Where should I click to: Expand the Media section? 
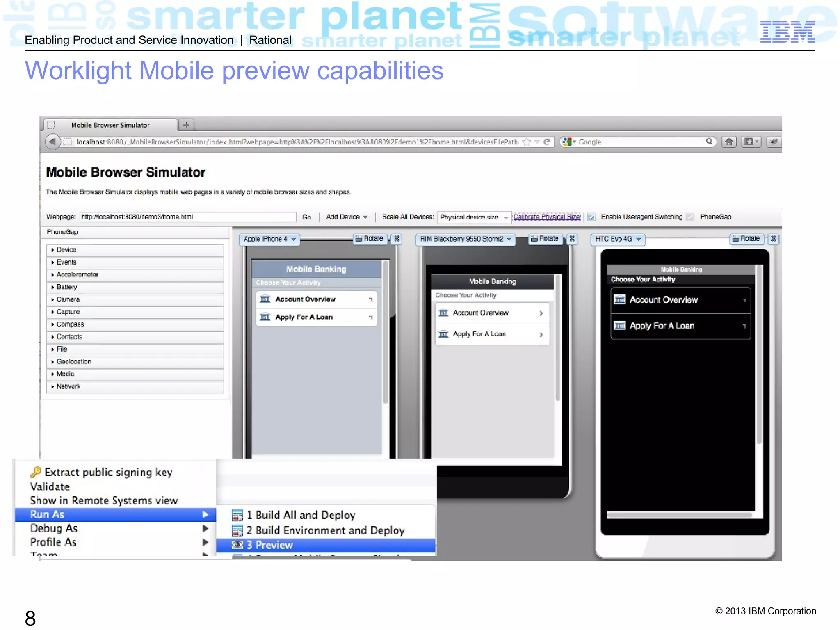(135, 374)
